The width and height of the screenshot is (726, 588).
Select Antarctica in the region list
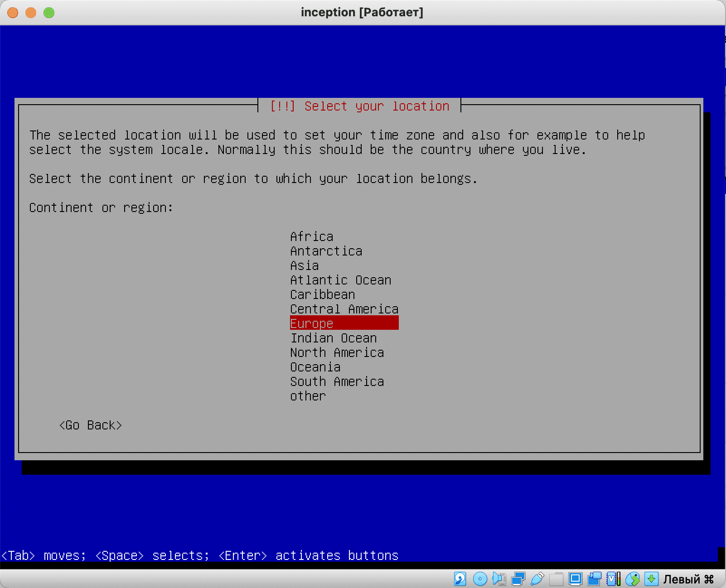[326, 251]
